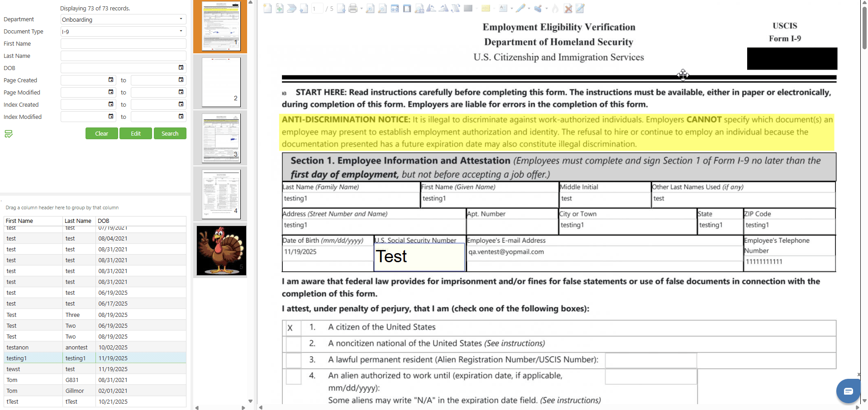Click the Search button
The height and width of the screenshot is (410, 868).
170,133
